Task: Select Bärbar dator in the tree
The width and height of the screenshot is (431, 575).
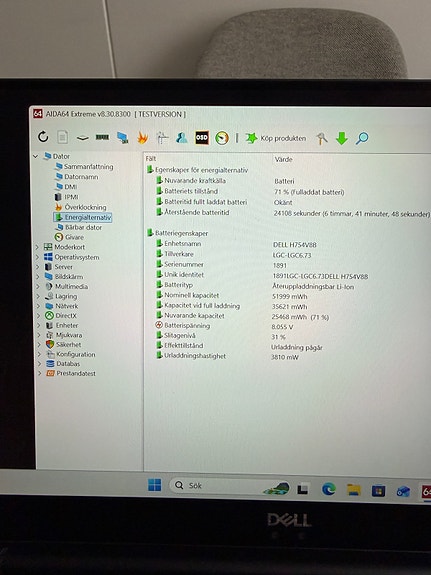Action: [x=83, y=227]
